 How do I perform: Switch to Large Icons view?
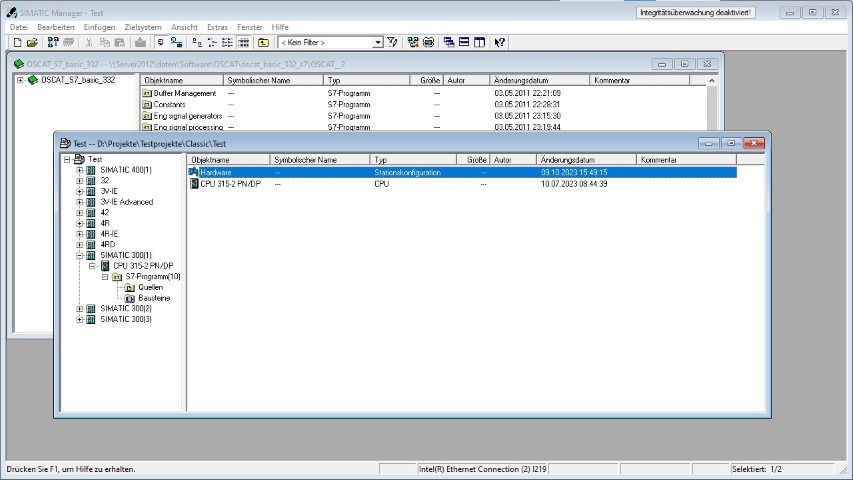(x=197, y=42)
